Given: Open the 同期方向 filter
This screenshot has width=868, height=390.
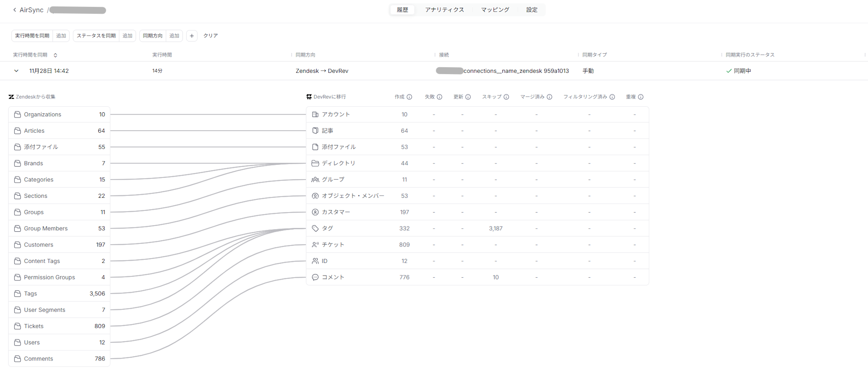Looking at the screenshot, I should [153, 36].
